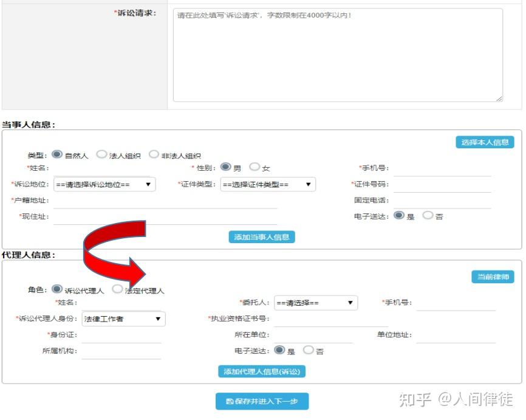This screenshot has width=526, height=420.
Task: Click the party 手机号 input field
Action: [x=442, y=169]
